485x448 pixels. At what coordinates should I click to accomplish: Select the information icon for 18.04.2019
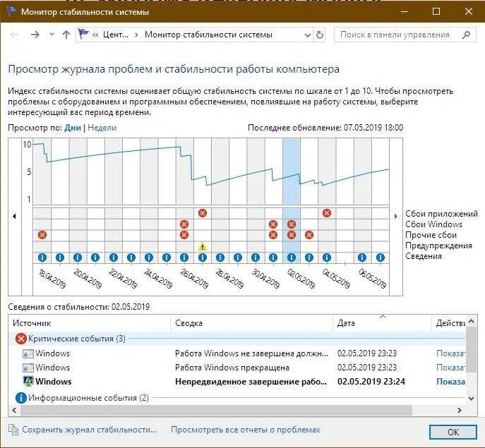point(42,258)
